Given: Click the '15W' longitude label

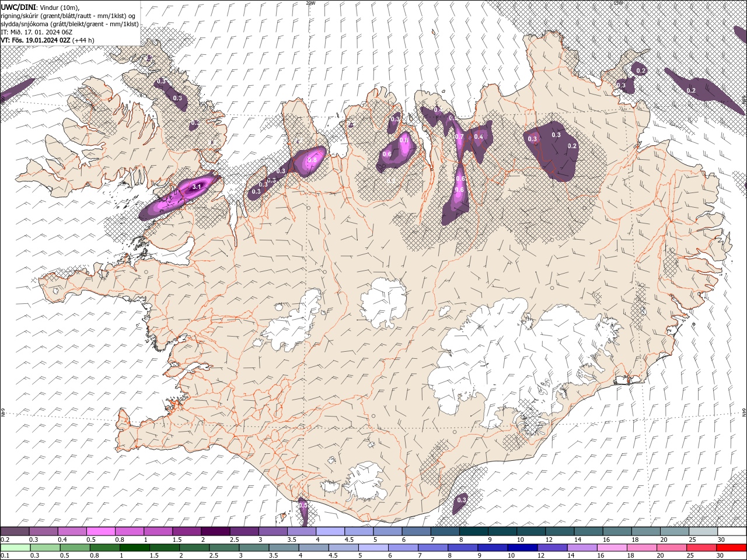Looking at the screenshot, I should 618,3.
